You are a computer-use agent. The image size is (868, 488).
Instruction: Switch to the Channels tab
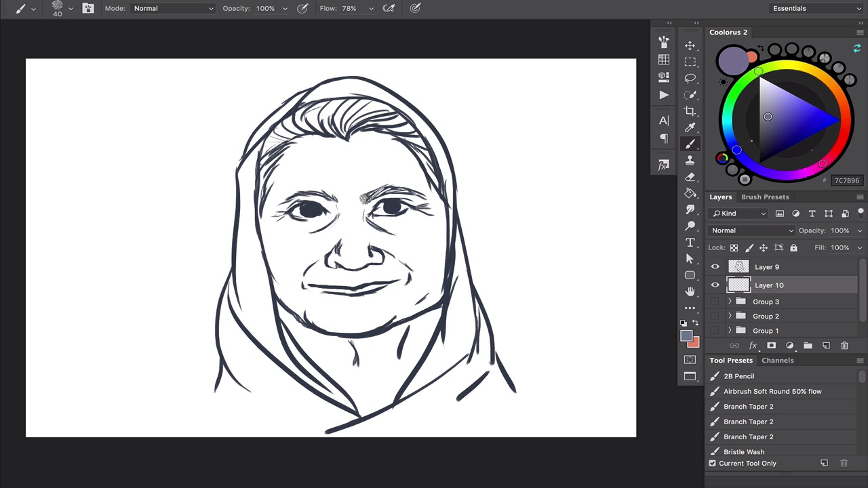click(777, 361)
